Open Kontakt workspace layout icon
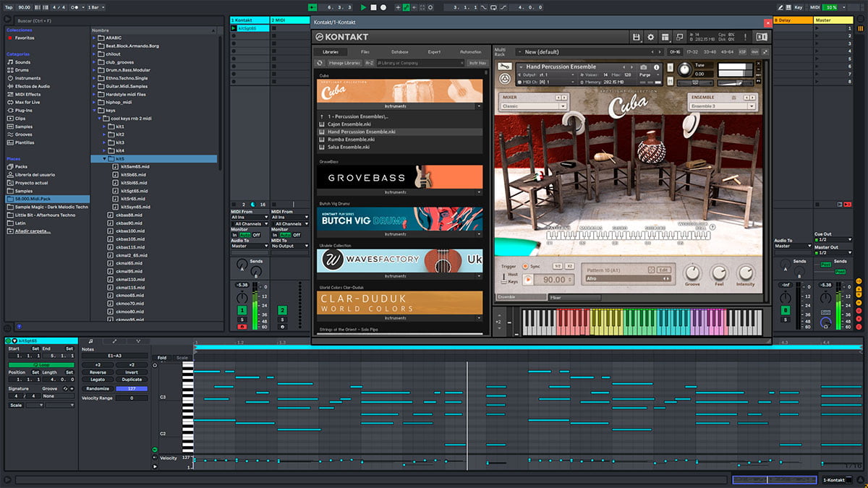Screen dimensions: 868x488 point(665,37)
